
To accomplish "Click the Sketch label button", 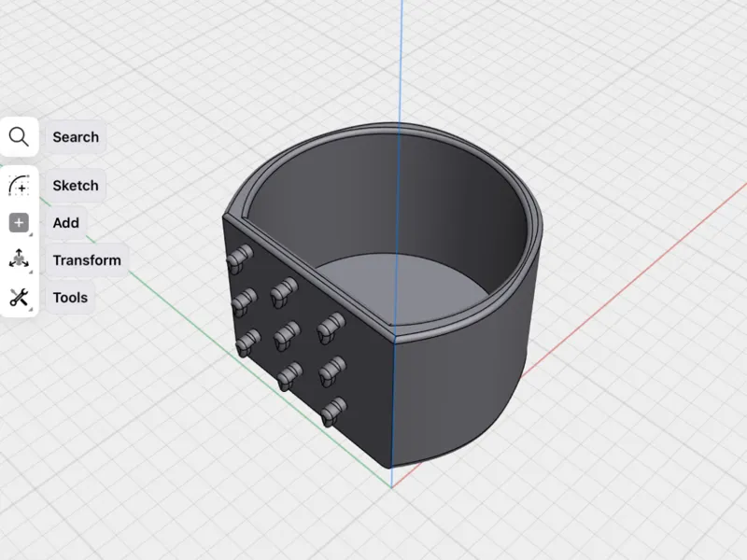I will point(76,185).
